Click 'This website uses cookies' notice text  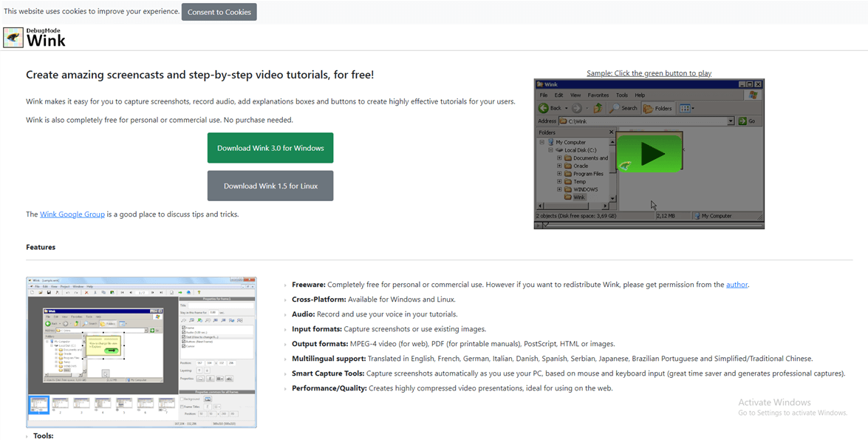[x=92, y=11]
